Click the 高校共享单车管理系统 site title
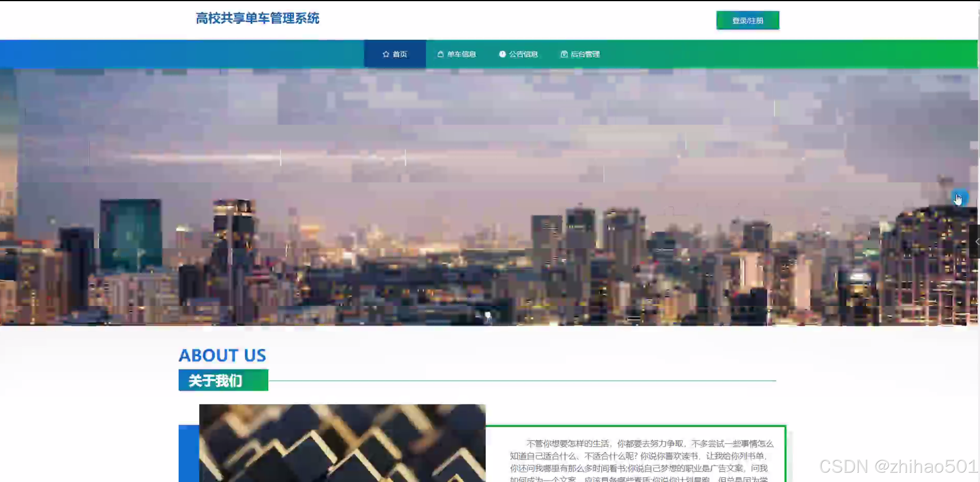This screenshot has width=980, height=482. click(x=257, y=19)
